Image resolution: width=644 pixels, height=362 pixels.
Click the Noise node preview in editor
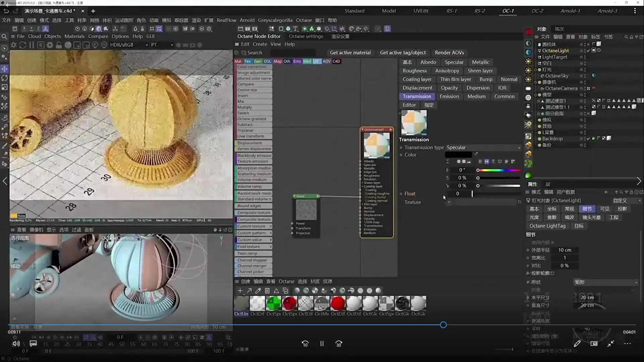coord(306,209)
